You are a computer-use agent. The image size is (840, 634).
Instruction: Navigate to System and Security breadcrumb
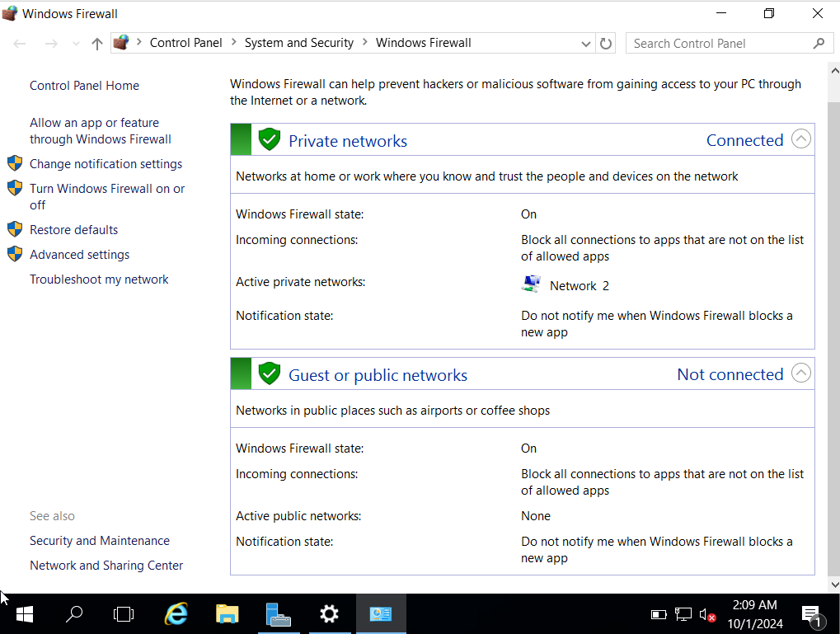pyautogui.click(x=299, y=43)
